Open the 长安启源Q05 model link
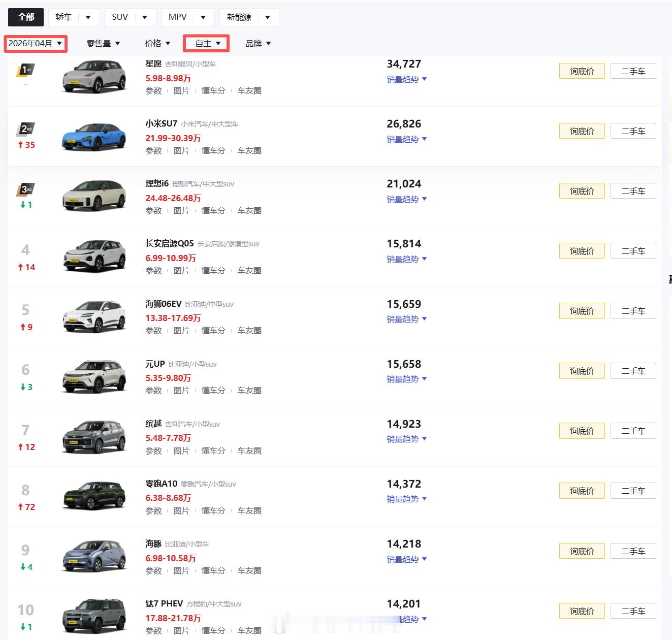 click(170, 244)
